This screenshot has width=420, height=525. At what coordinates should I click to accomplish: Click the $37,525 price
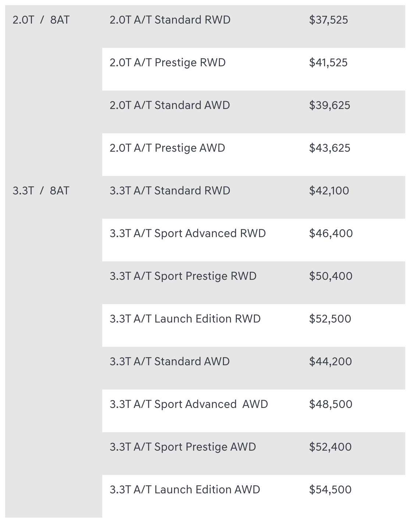point(328,20)
